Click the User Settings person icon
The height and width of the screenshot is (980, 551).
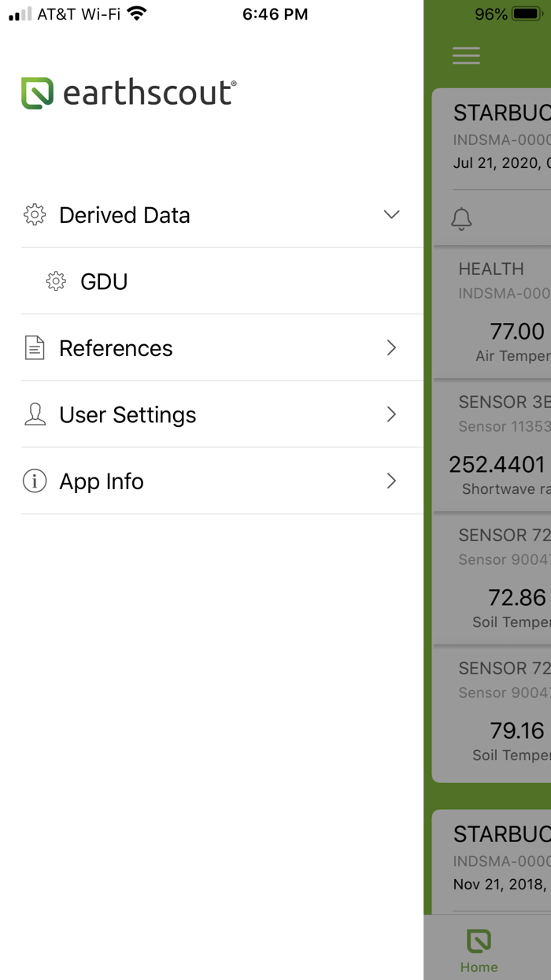pyautogui.click(x=35, y=414)
